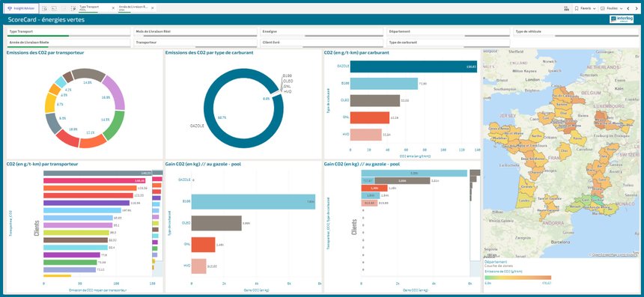Select the yellow 8.7% donut segment
The height and width of the screenshot is (297, 644).
point(50,104)
